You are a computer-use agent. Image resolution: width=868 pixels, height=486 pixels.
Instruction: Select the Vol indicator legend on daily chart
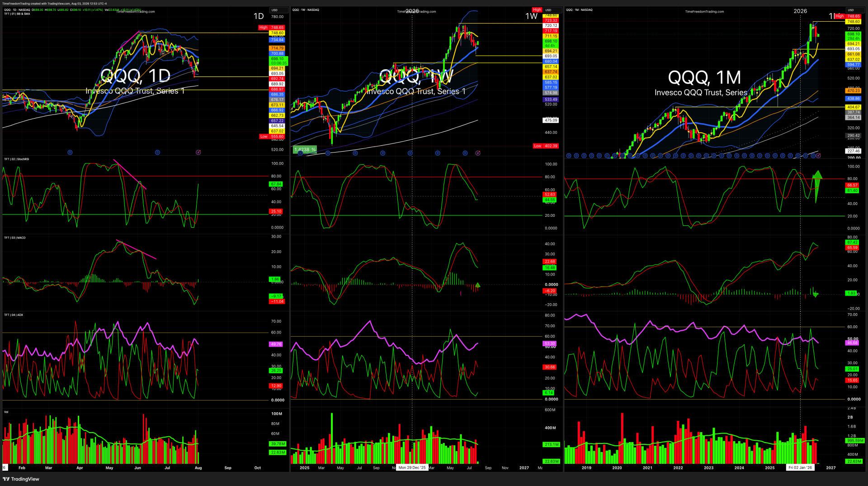point(6,412)
